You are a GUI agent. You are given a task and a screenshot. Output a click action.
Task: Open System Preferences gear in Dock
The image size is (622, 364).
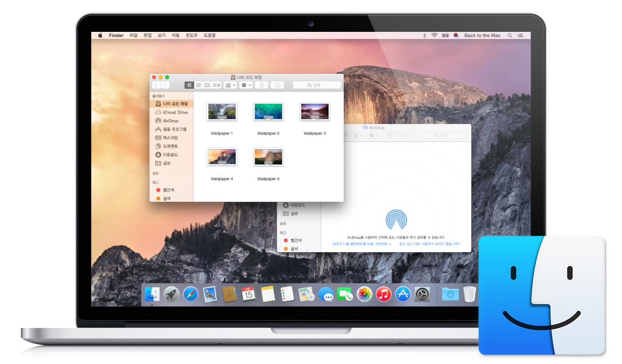click(x=422, y=294)
